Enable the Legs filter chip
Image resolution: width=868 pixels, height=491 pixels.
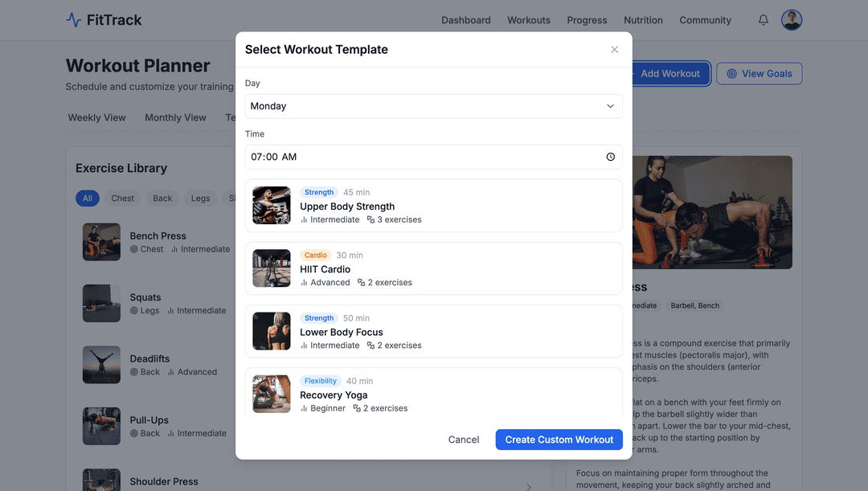200,198
